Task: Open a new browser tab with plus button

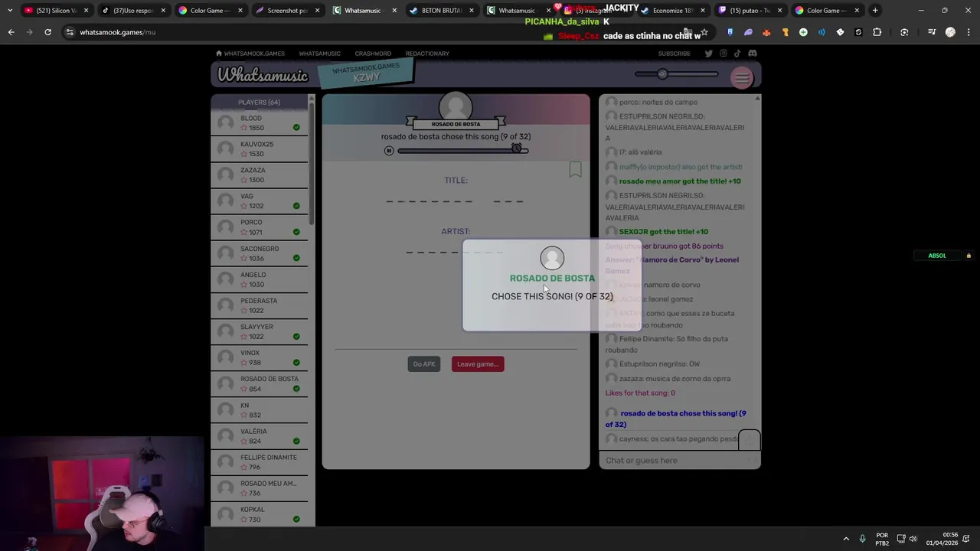Action: tap(875, 10)
